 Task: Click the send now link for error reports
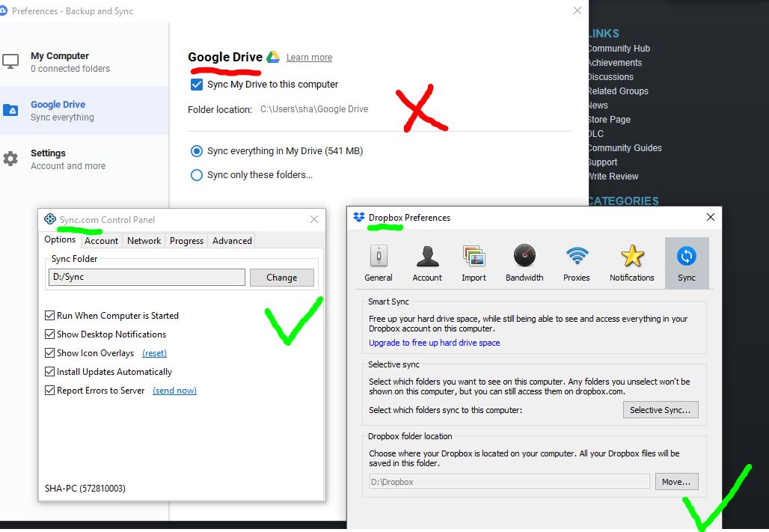click(x=174, y=390)
